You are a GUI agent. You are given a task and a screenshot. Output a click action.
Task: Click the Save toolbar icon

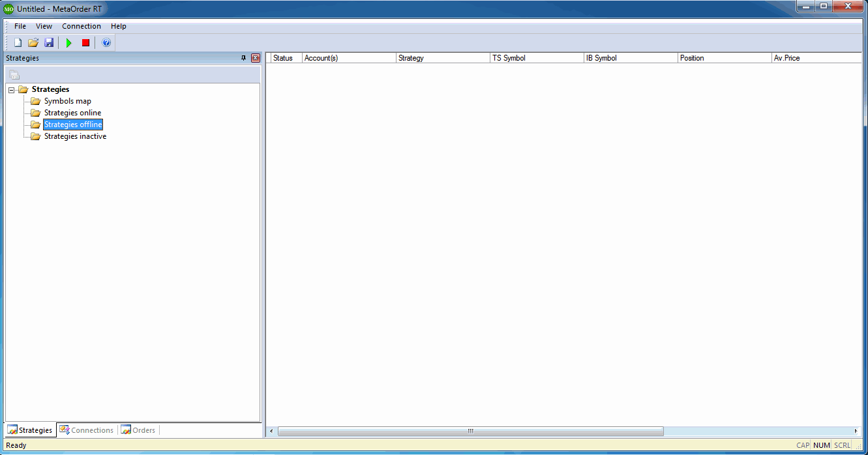[x=49, y=42]
